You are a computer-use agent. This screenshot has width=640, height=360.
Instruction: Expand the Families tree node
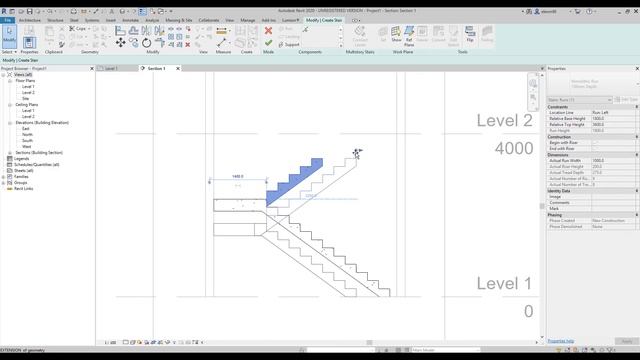pyautogui.click(x=3, y=177)
